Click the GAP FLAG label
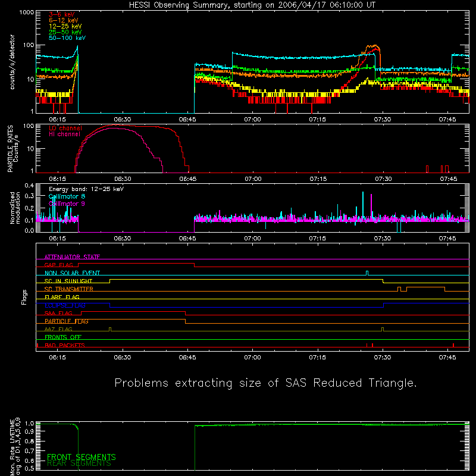This screenshot has width=476, height=476. [x=58, y=265]
